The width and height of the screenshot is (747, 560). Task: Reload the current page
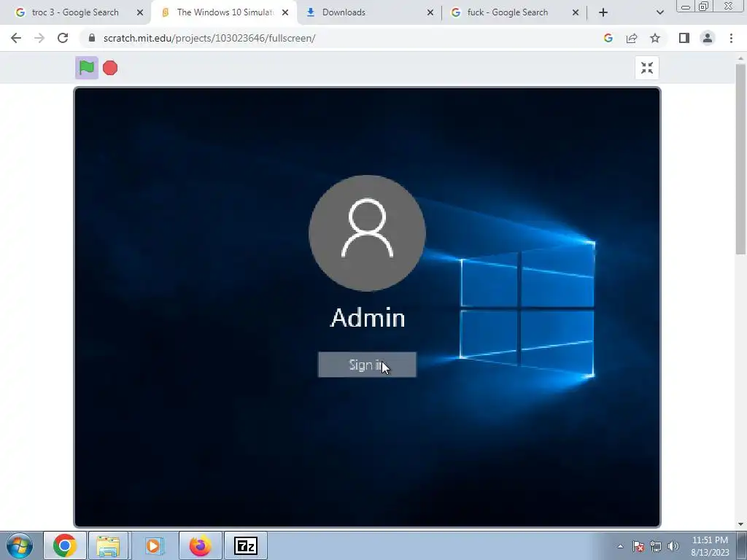63,38
